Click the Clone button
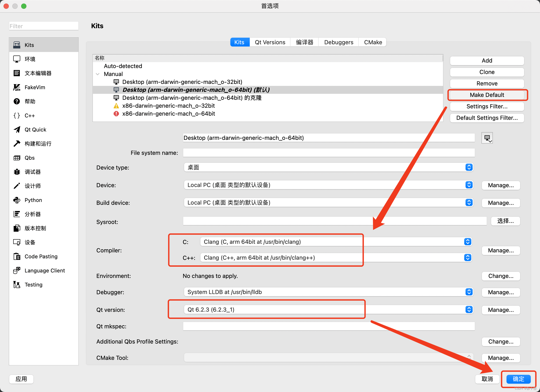 tap(487, 72)
